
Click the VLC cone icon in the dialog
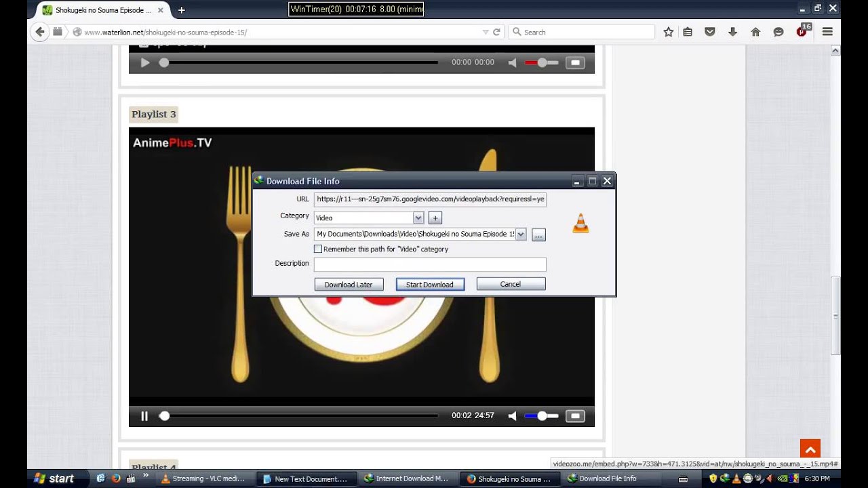tap(580, 223)
